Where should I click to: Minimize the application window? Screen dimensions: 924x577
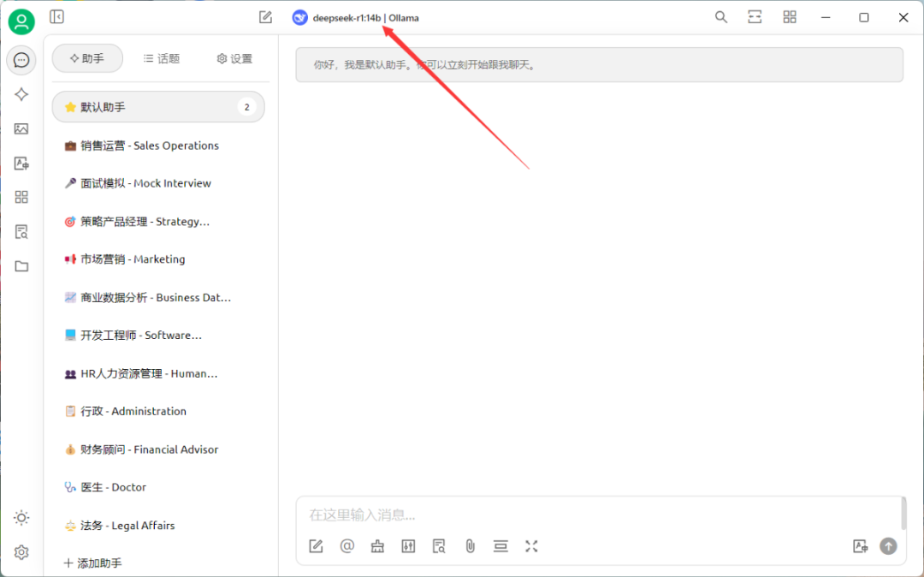click(x=826, y=18)
